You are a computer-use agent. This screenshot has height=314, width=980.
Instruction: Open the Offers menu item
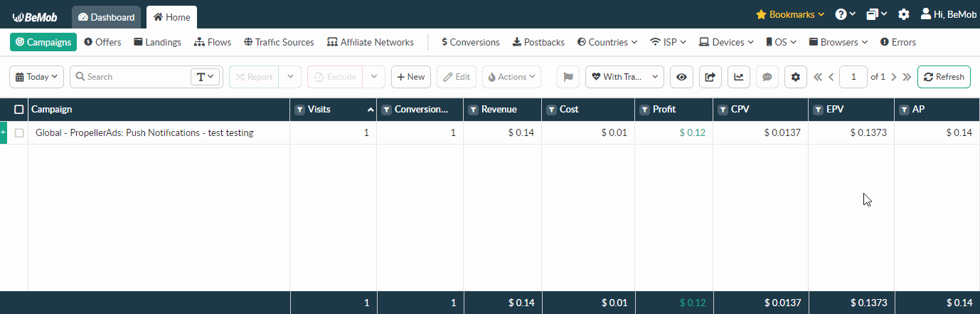102,42
